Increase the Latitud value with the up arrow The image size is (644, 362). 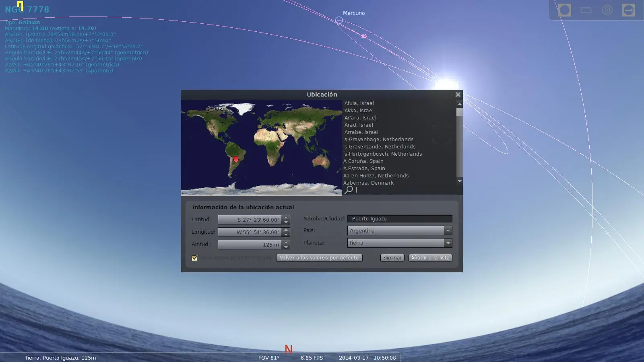tap(286, 218)
